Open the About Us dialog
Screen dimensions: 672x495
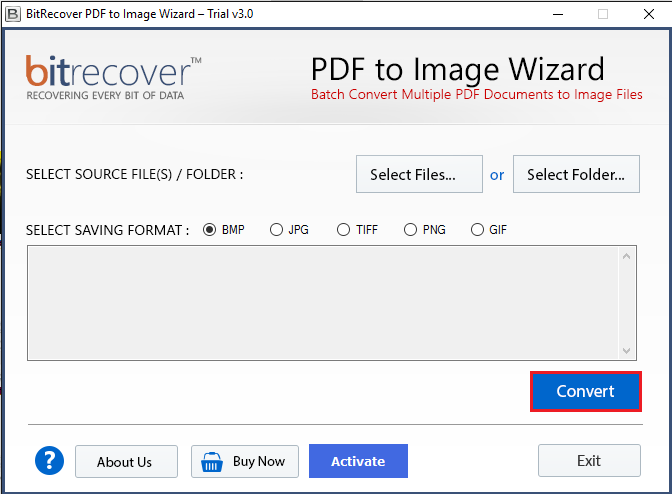point(126,461)
